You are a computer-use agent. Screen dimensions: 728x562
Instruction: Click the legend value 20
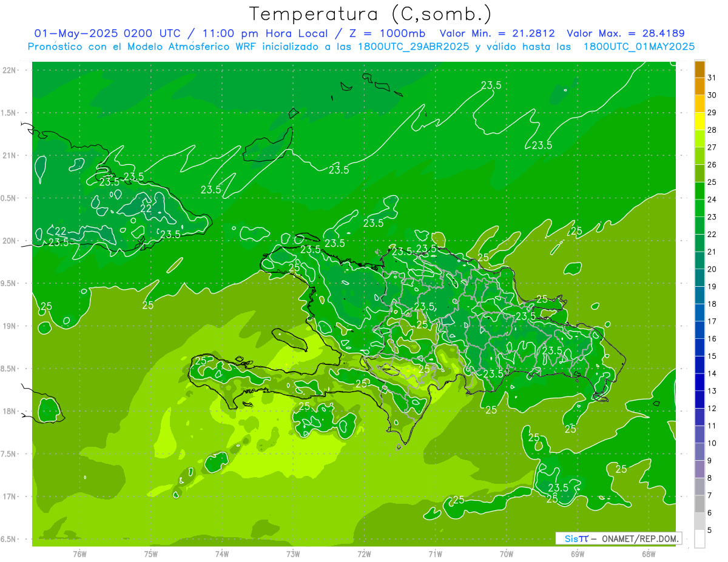click(x=712, y=269)
